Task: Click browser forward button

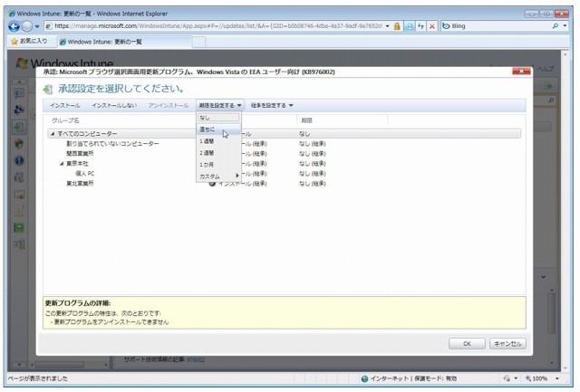Action: [27, 26]
